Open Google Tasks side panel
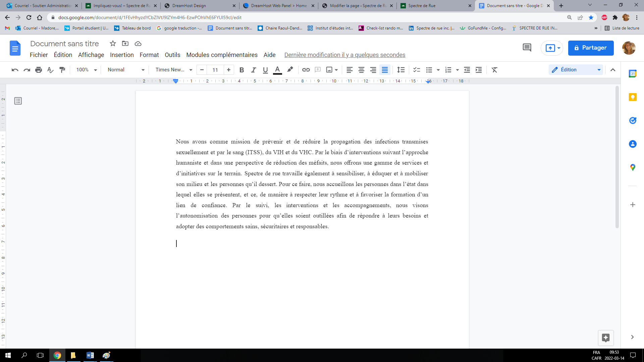644x362 pixels. [x=633, y=120]
